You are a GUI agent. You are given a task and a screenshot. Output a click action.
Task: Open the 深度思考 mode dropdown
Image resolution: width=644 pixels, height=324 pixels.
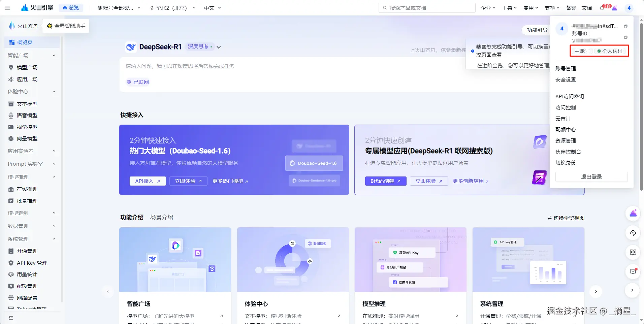(200, 46)
